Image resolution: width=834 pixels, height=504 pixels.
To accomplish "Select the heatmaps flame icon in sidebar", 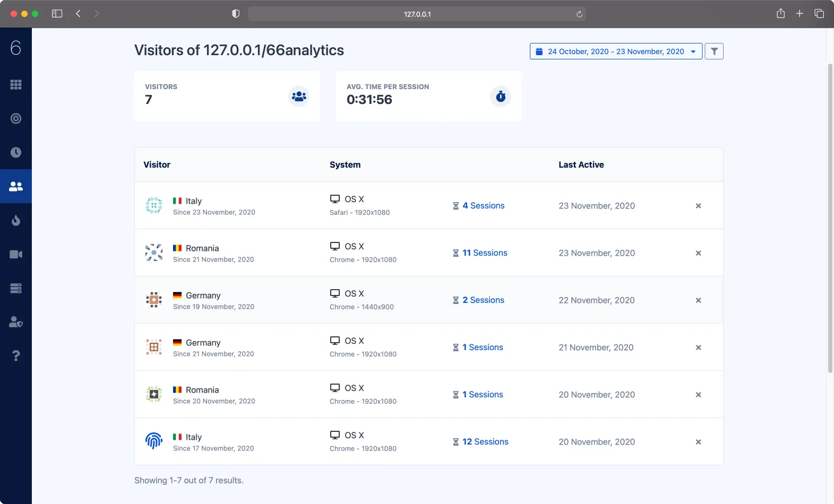I will [16, 220].
